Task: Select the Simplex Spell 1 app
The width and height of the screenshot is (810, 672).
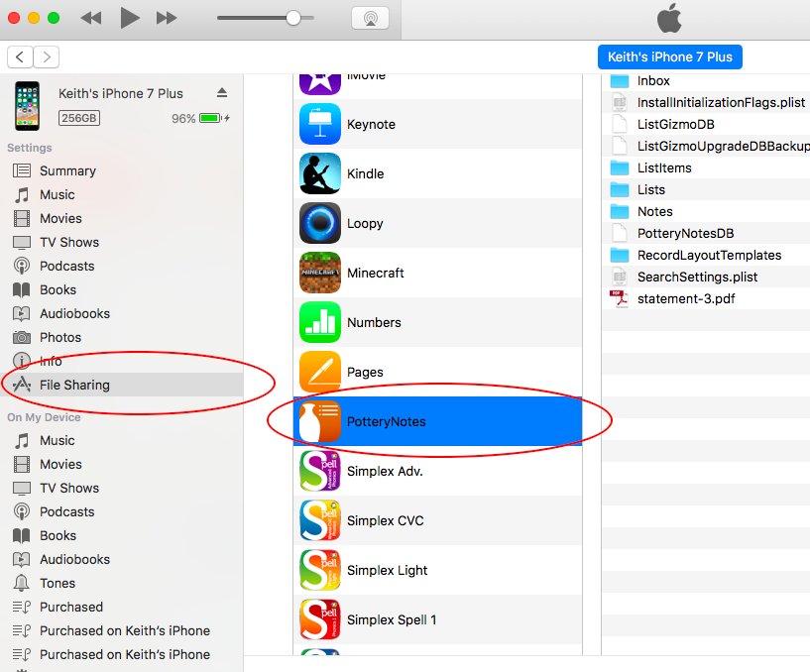Action: coord(437,619)
